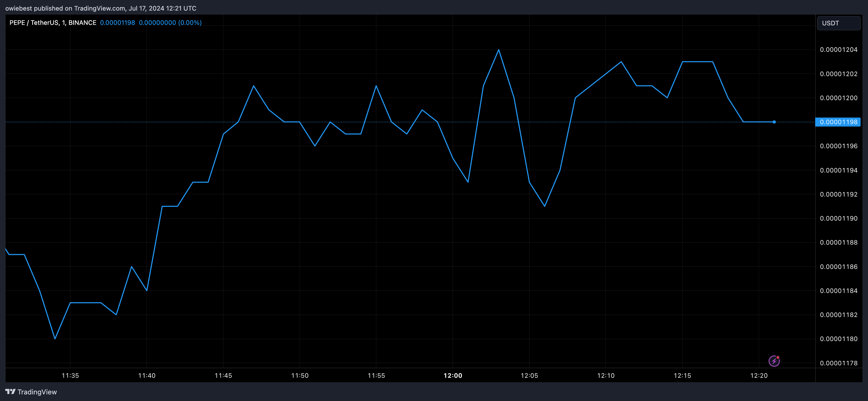Screen dimensions: 868x401
Task: Click the blue last-price dot on the line
Action: tap(774, 122)
